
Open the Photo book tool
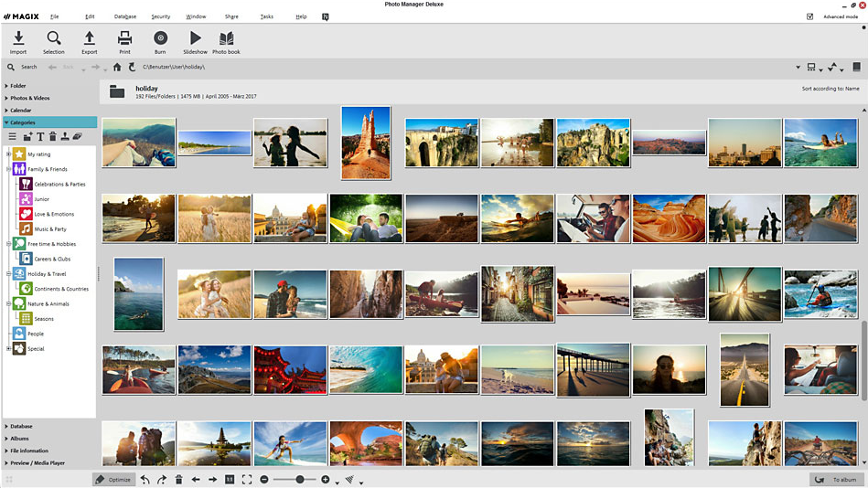[x=226, y=37]
